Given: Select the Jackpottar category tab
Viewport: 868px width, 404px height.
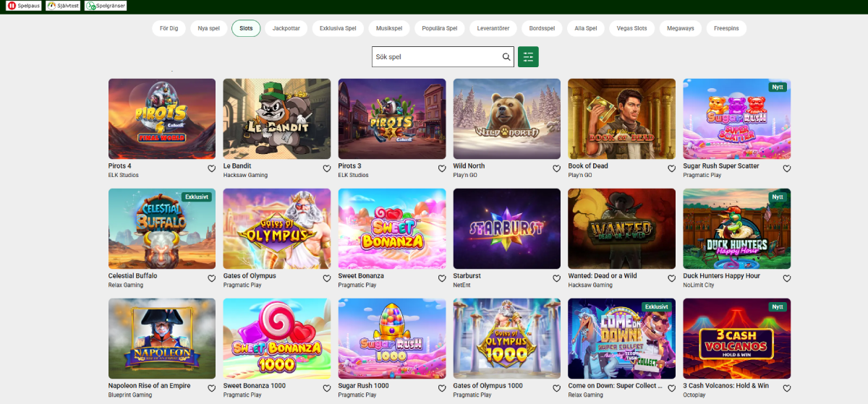Looking at the screenshot, I should pyautogui.click(x=286, y=28).
